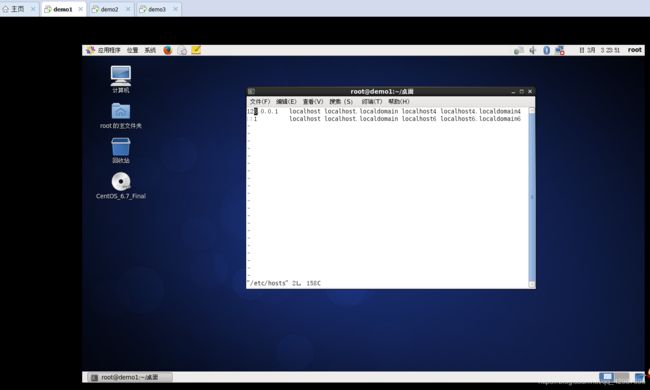
Task: Click the terminal window menu icon in the title bar
Action: point(251,91)
